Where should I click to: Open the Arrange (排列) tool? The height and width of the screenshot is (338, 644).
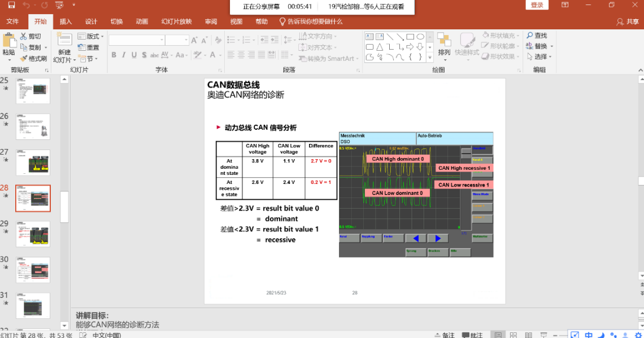(444, 45)
